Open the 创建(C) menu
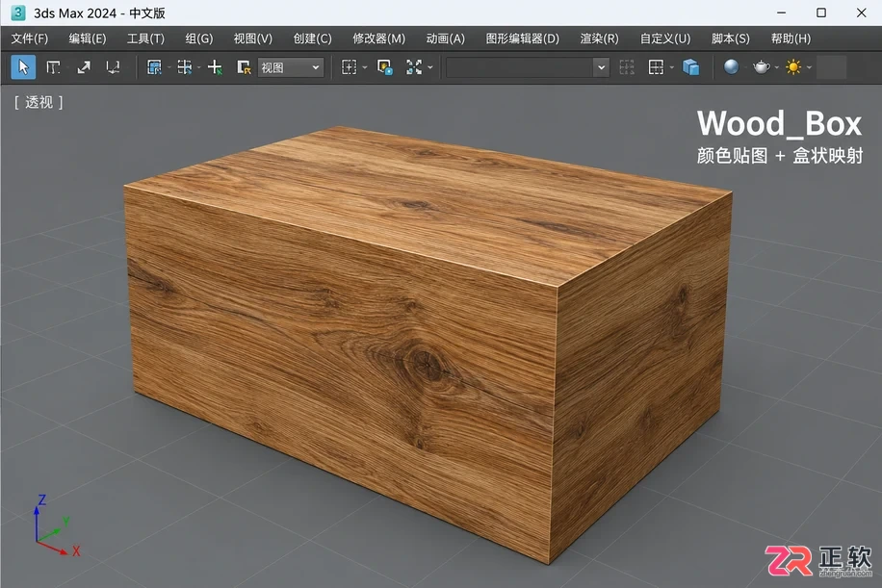Screen dimensions: 882x588 point(313,38)
